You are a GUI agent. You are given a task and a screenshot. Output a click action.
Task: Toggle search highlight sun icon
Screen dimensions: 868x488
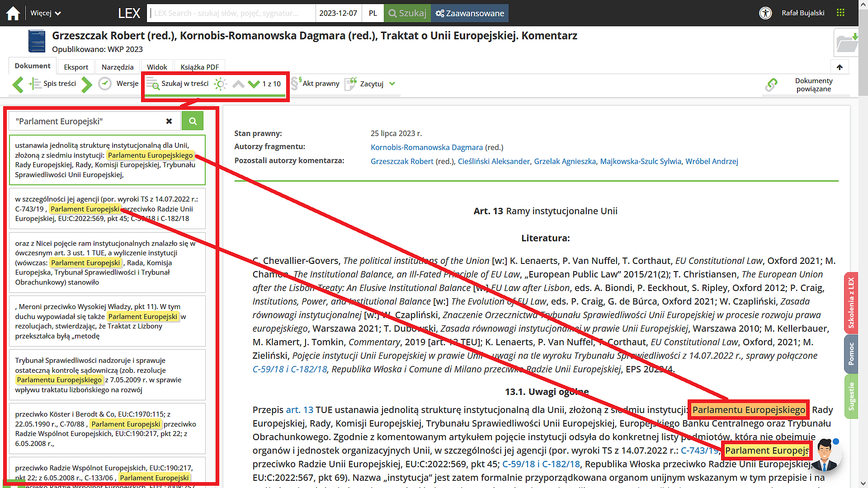coord(220,84)
